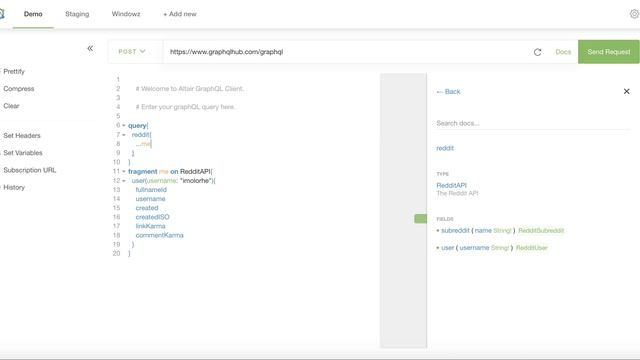640x360 pixels.
Task: Click the Search docs field
Action: [x=533, y=123]
